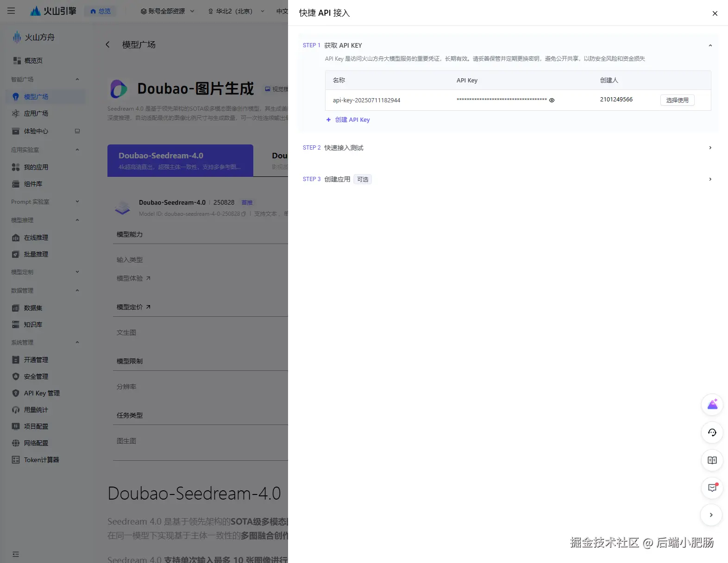
Task: Click the 我的应用 sidebar icon
Action: (16, 167)
